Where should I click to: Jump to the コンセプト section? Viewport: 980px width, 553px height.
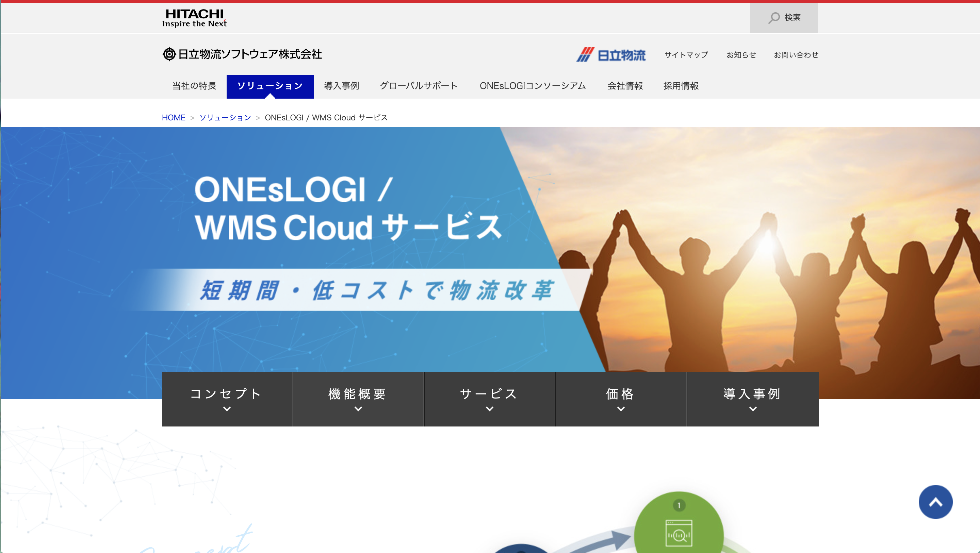pos(227,399)
